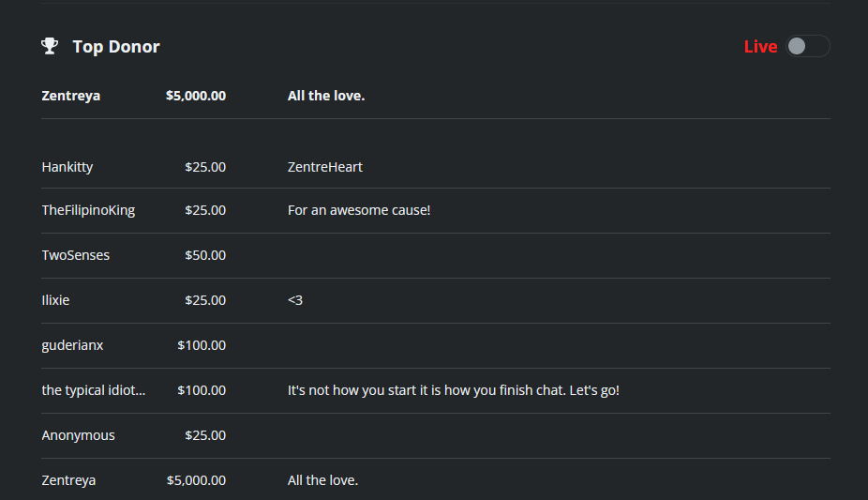Screen dimensions: 868x500
Task: Select the Anonymous donor row
Action: 79,435
